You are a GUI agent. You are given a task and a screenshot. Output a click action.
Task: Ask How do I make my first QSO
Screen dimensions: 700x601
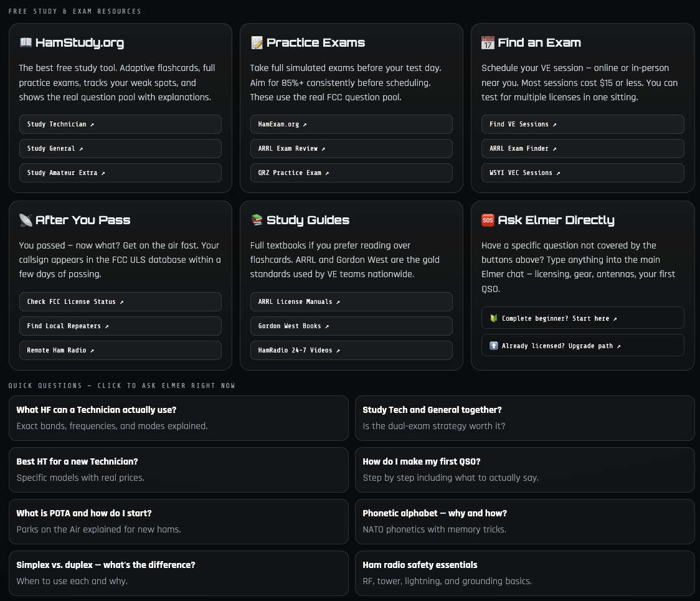524,470
